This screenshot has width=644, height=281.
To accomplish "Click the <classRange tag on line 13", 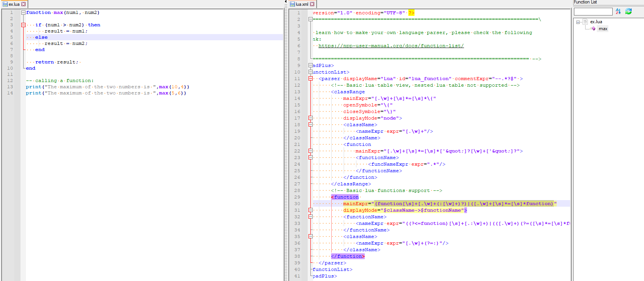I will click(x=348, y=92).
